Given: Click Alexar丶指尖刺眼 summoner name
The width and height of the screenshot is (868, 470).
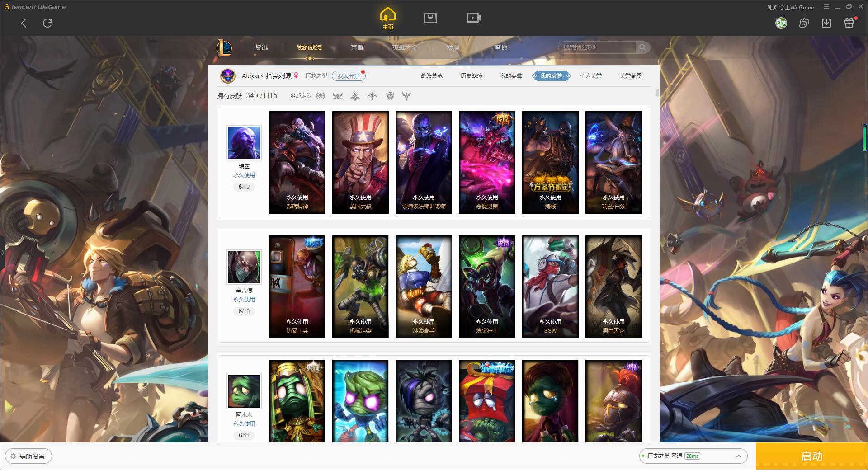Looking at the screenshot, I should (x=267, y=76).
